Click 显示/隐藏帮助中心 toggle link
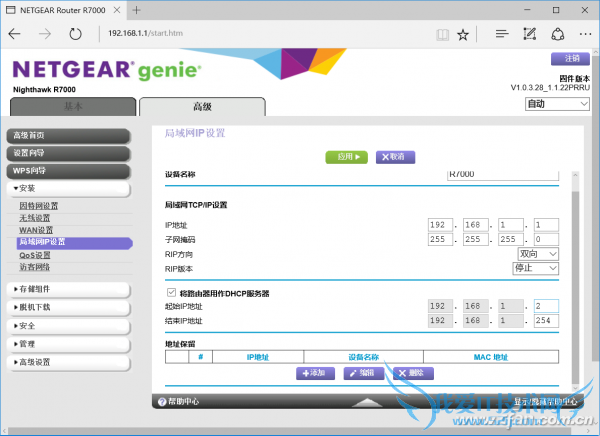The width and height of the screenshot is (600, 436). click(546, 402)
